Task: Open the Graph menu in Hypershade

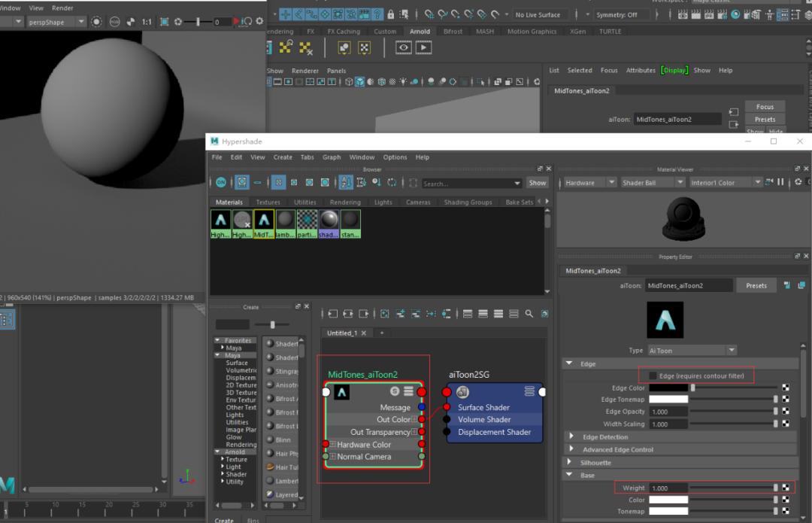Action: [332, 157]
